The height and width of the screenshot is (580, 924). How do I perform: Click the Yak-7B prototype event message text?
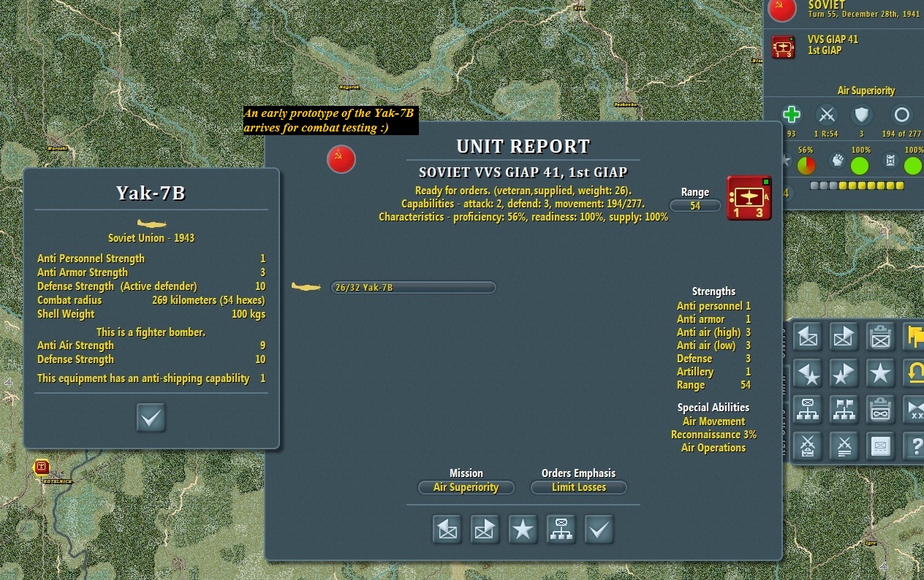[x=330, y=121]
